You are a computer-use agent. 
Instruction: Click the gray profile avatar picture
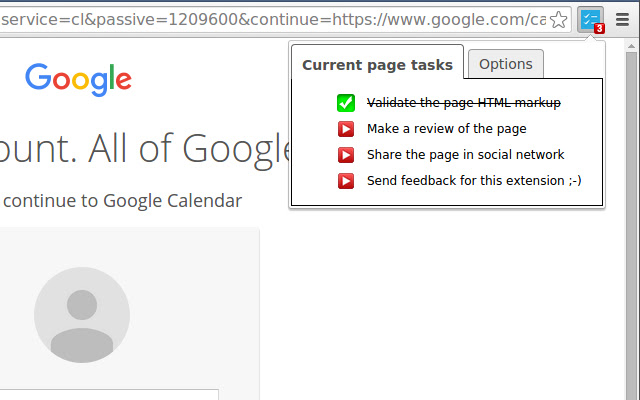point(82,314)
